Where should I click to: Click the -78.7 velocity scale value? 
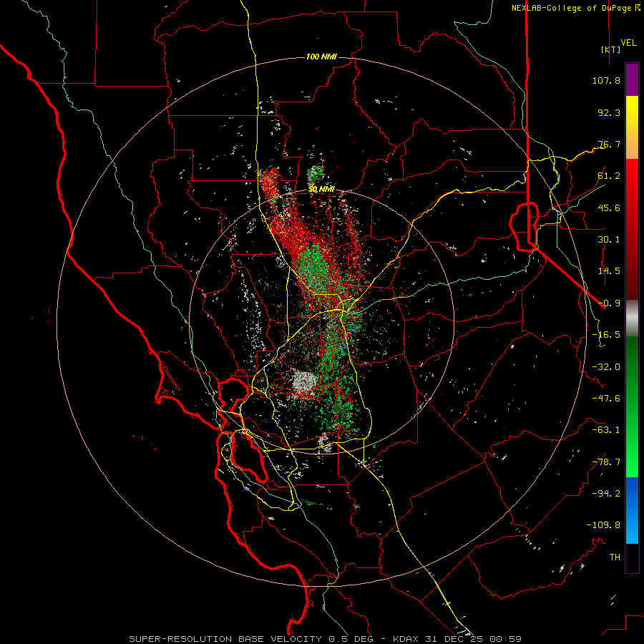click(x=606, y=462)
